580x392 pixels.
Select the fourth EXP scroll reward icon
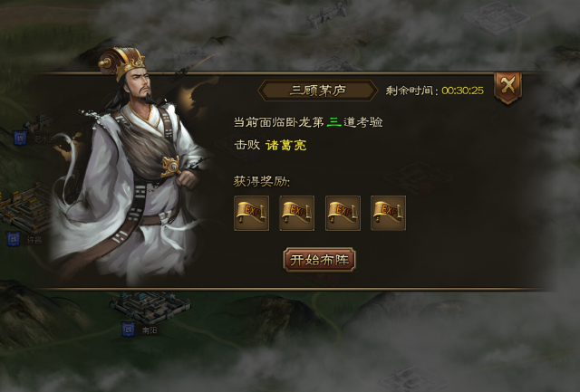389,213
